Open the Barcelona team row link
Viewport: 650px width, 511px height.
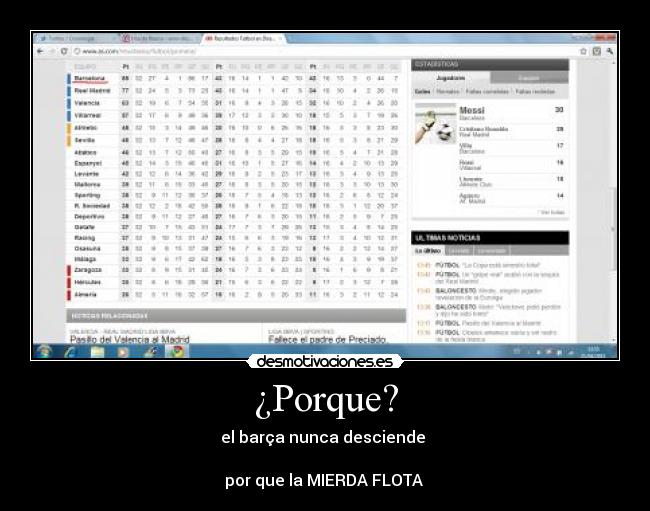point(90,78)
